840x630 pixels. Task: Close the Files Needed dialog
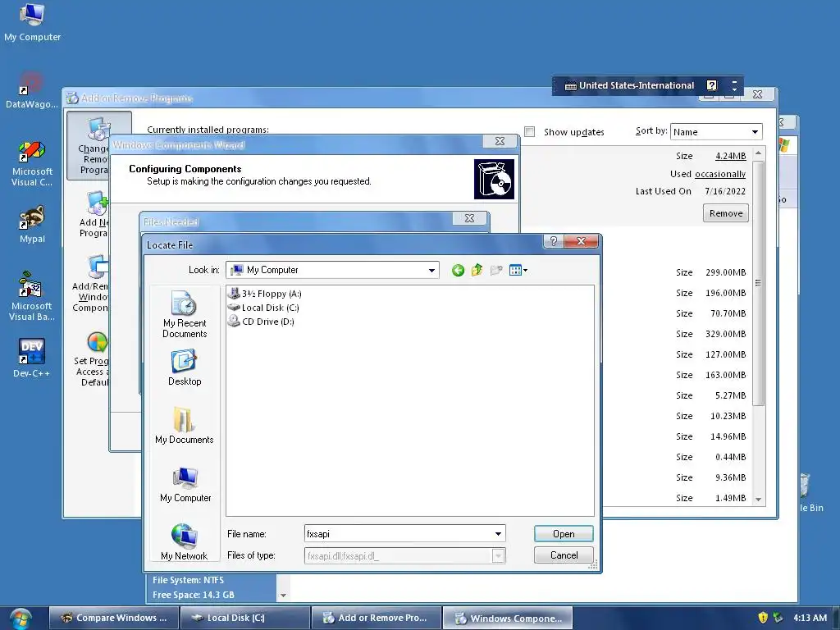(469, 218)
